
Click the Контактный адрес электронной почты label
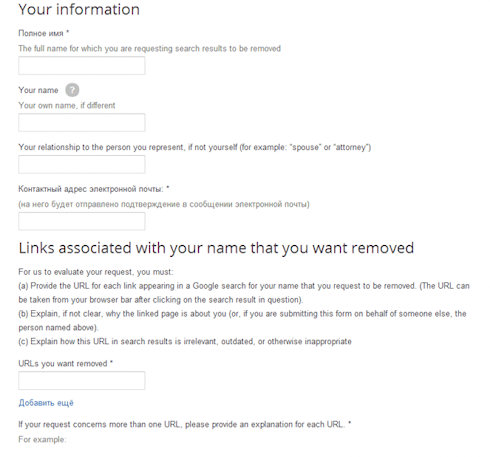pyautogui.click(x=94, y=189)
